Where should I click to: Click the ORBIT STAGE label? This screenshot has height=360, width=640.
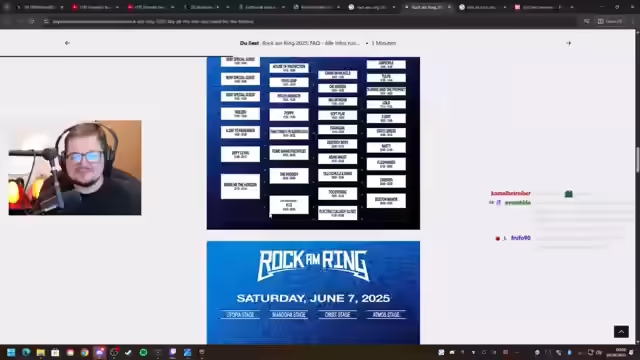click(337, 315)
